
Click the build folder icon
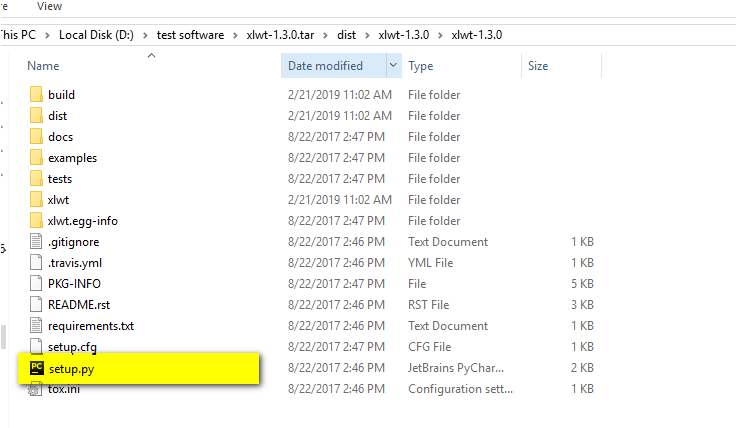click(x=36, y=94)
